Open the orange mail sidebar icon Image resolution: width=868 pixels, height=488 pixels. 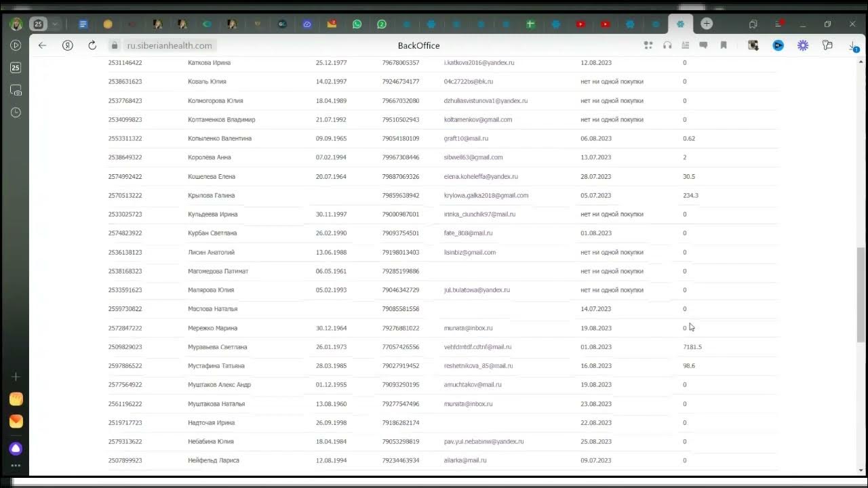coord(16,422)
